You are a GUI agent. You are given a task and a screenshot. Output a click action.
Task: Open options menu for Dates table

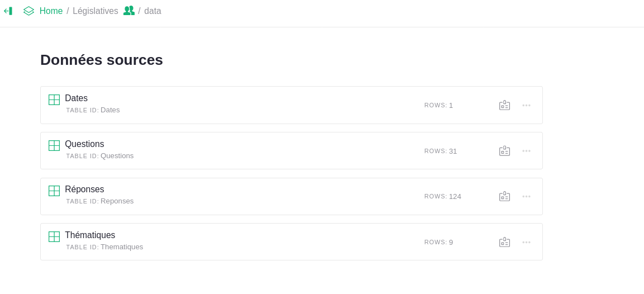click(526, 105)
